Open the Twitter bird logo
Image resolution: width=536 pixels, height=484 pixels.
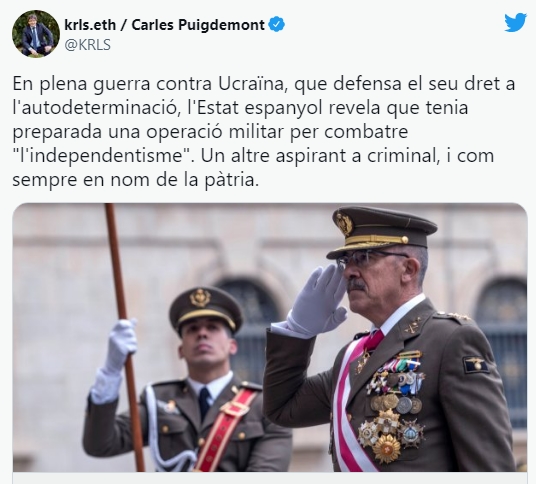point(515,23)
